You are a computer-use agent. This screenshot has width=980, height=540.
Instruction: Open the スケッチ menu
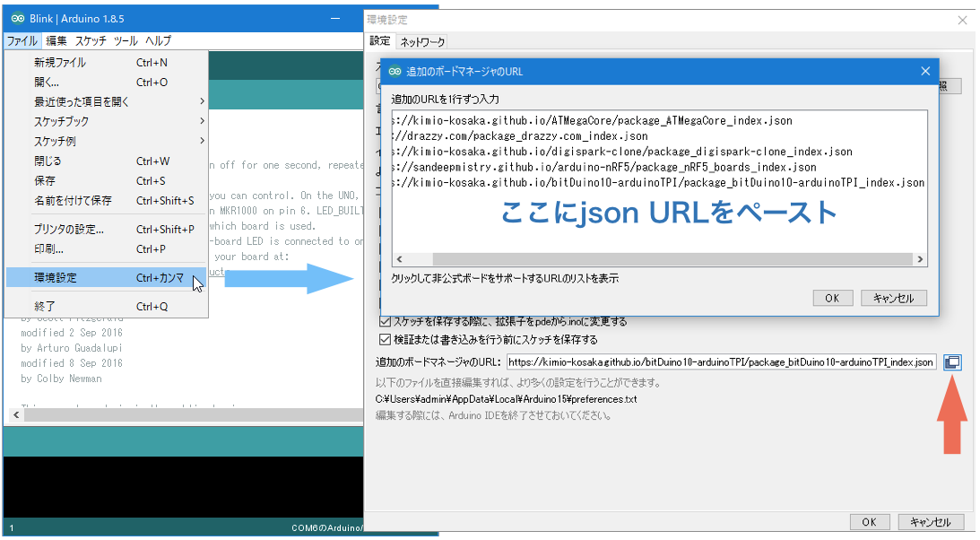[x=91, y=40]
